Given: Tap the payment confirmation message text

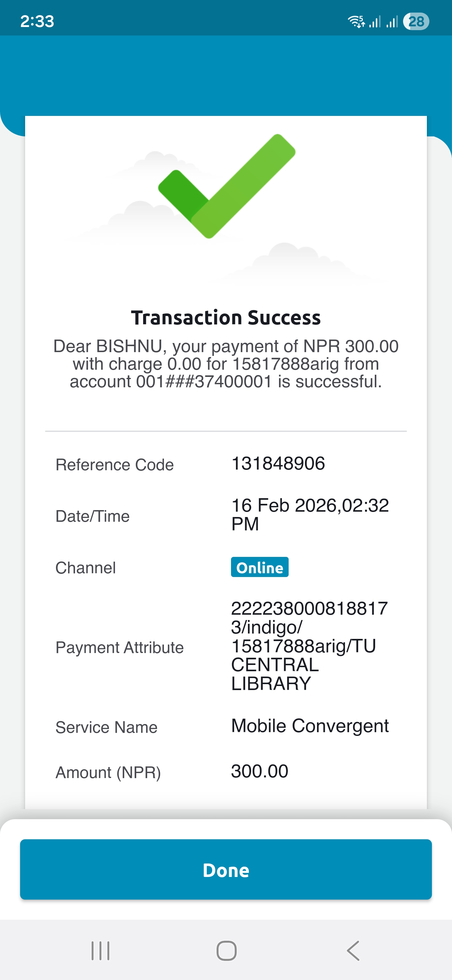Looking at the screenshot, I should pyautogui.click(x=226, y=364).
